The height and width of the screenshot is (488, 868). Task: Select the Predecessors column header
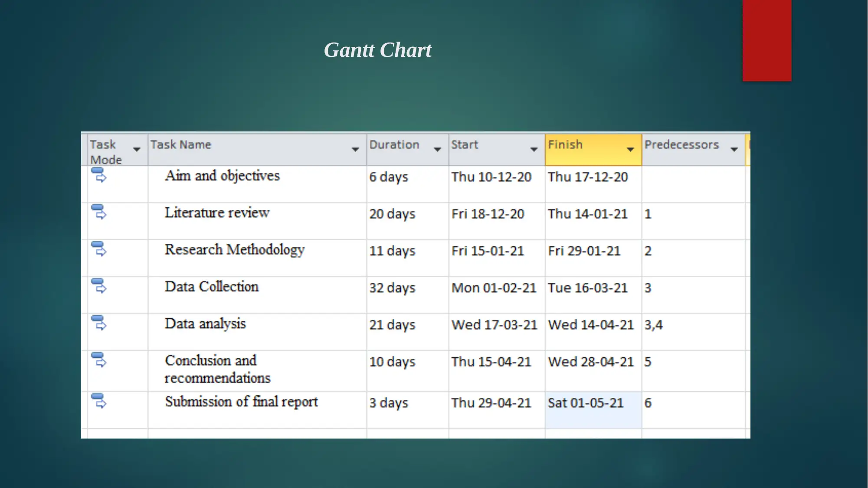click(694, 150)
